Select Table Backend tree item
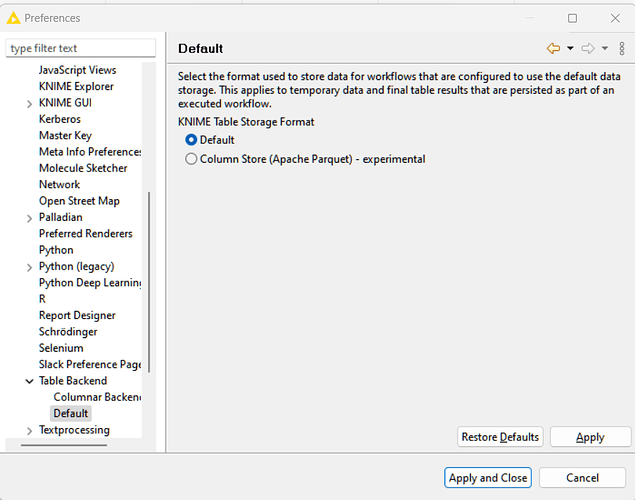This screenshot has height=500, width=635. click(73, 381)
